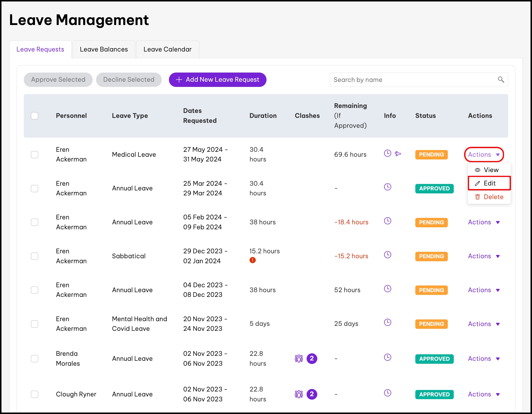
Task: Open the Actions dropdown for the 04 Dec 2023 request
Action: click(x=484, y=290)
